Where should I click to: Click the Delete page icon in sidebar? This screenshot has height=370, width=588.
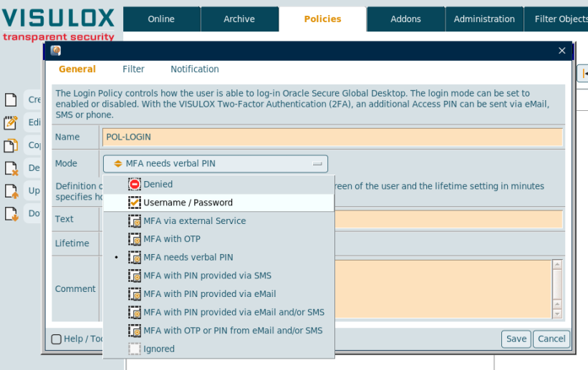(11, 168)
